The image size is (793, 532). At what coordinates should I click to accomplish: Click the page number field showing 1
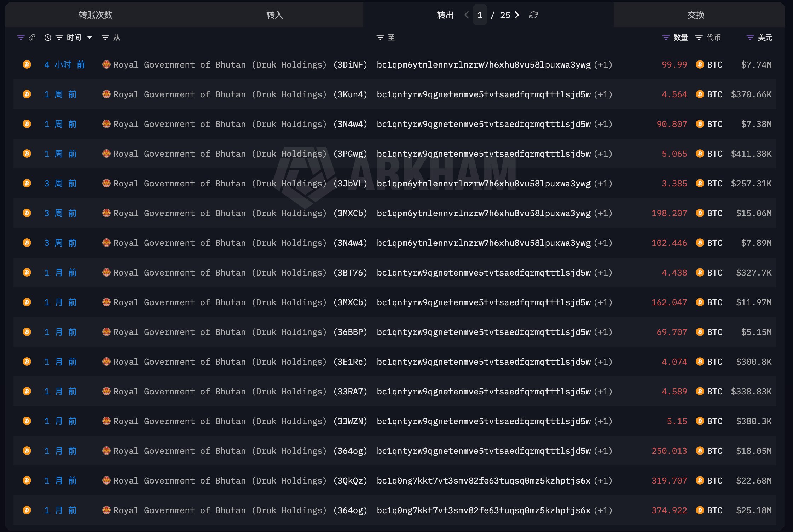(x=480, y=15)
